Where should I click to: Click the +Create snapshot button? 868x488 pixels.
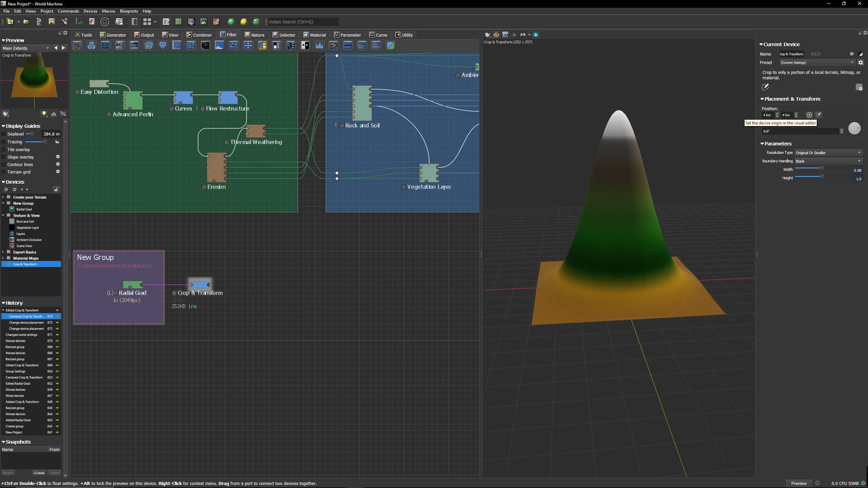tap(39, 473)
